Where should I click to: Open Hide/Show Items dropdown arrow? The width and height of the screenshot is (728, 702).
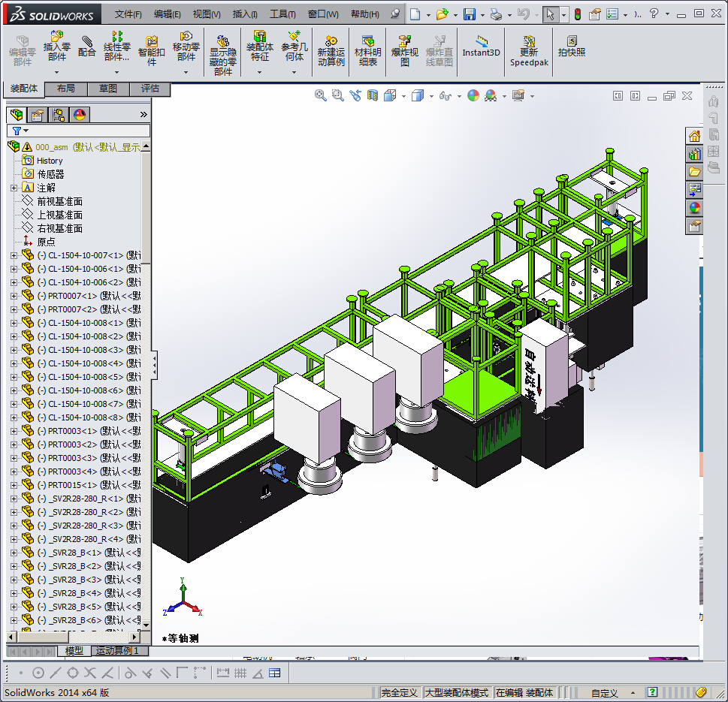click(x=459, y=96)
